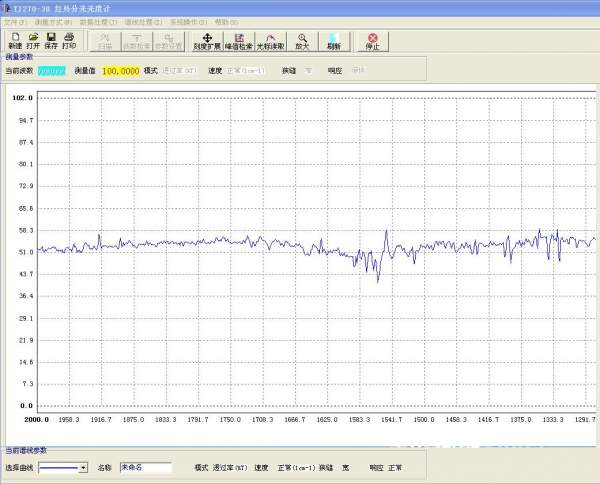Click the New (新建) toolbar icon
Image resolution: width=600 pixels, height=484 pixels.
[x=14, y=41]
